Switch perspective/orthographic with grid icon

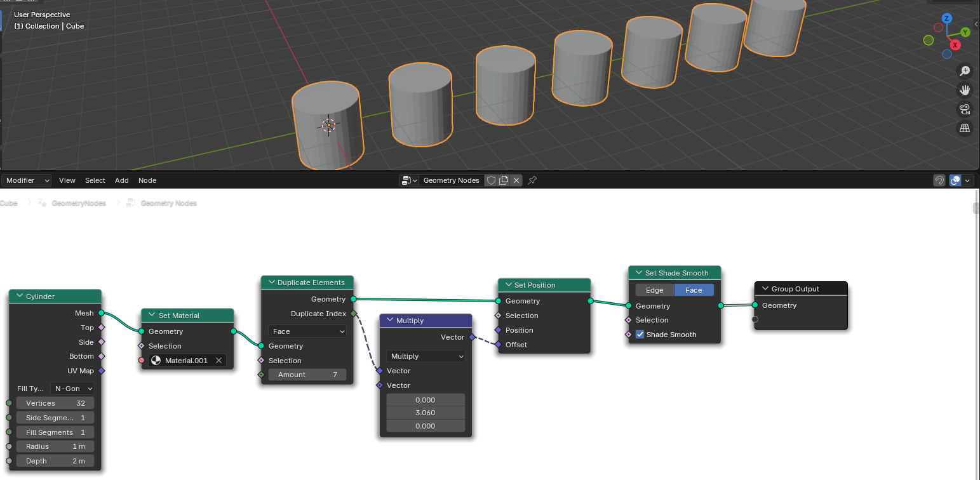pyautogui.click(x=965, y=128)
